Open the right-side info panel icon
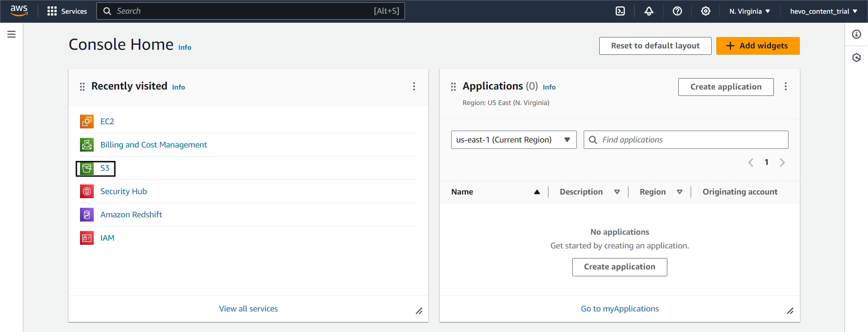Viewport: 868px width, 332px height. coord(857,34)
